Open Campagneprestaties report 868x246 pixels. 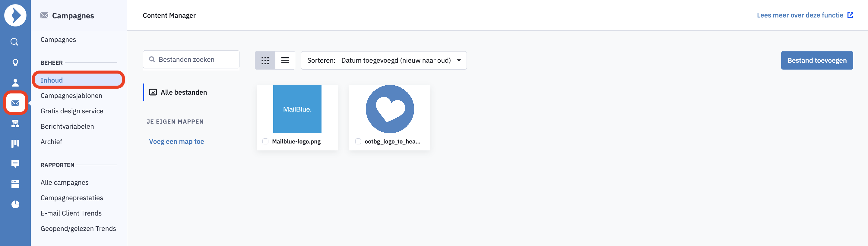[72, 198]
